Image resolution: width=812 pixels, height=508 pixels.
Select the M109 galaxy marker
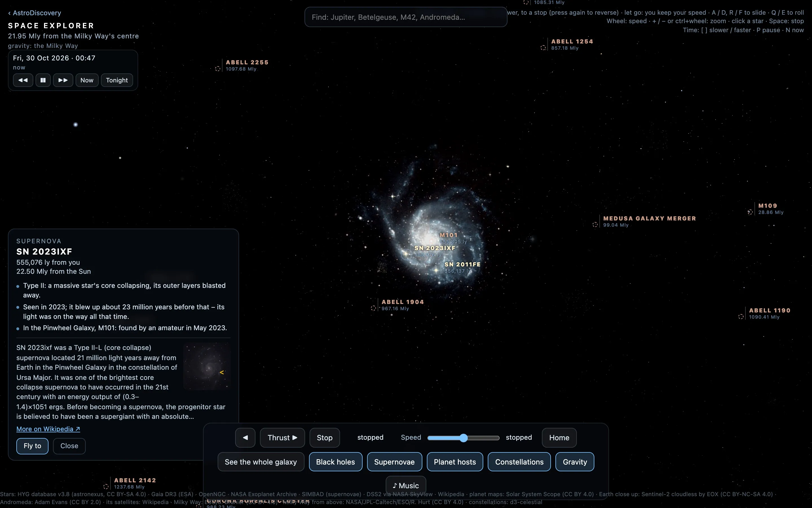click(750, 212)
